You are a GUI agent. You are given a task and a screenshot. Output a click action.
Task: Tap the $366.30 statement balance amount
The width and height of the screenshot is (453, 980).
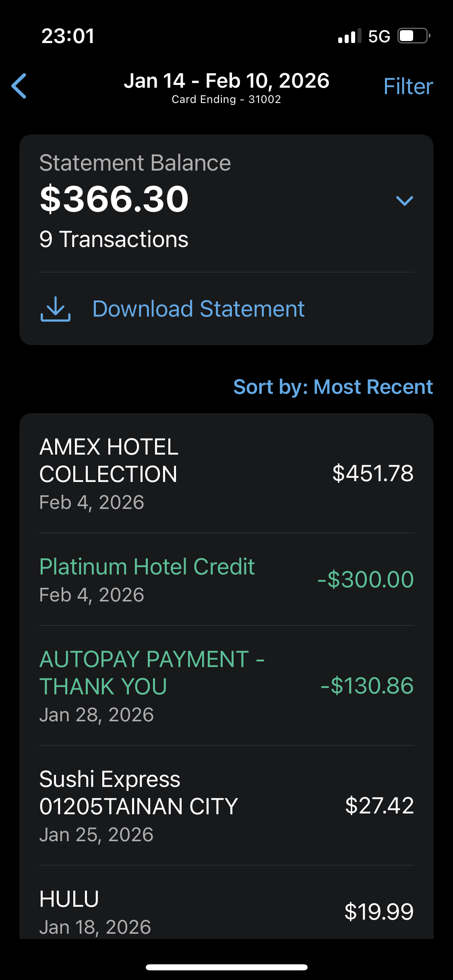(114, 199)
